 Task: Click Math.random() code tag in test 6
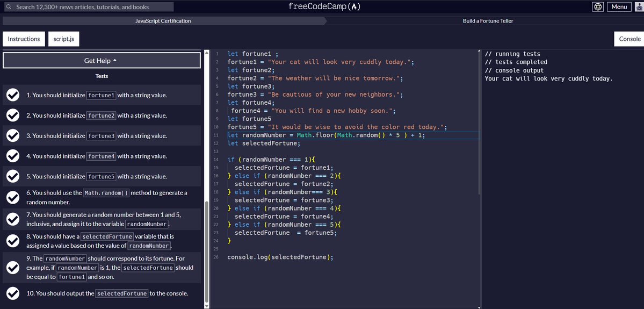(x=106, y=193)
